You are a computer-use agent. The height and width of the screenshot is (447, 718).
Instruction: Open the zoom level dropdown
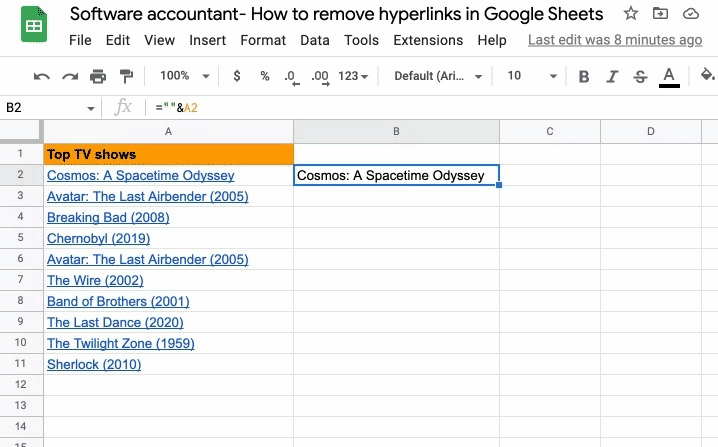[185, 76]
